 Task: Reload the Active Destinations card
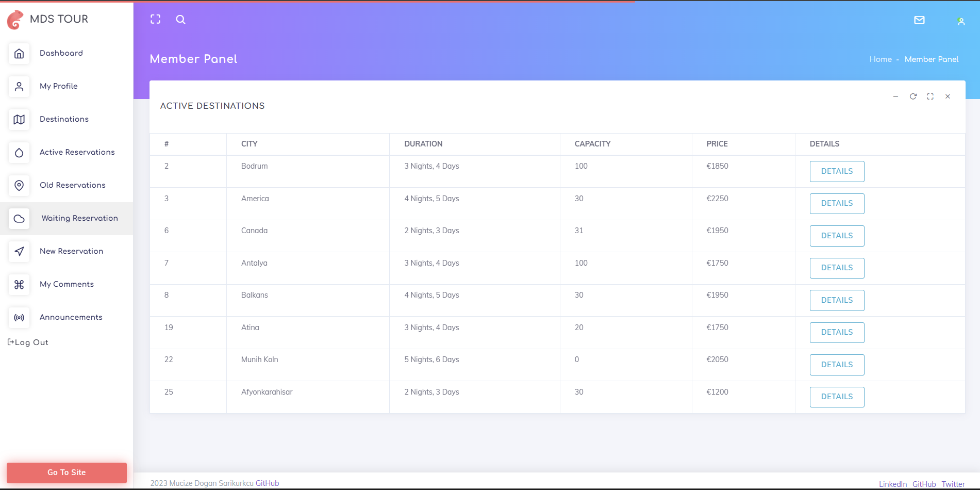click(x=913, y=96)
